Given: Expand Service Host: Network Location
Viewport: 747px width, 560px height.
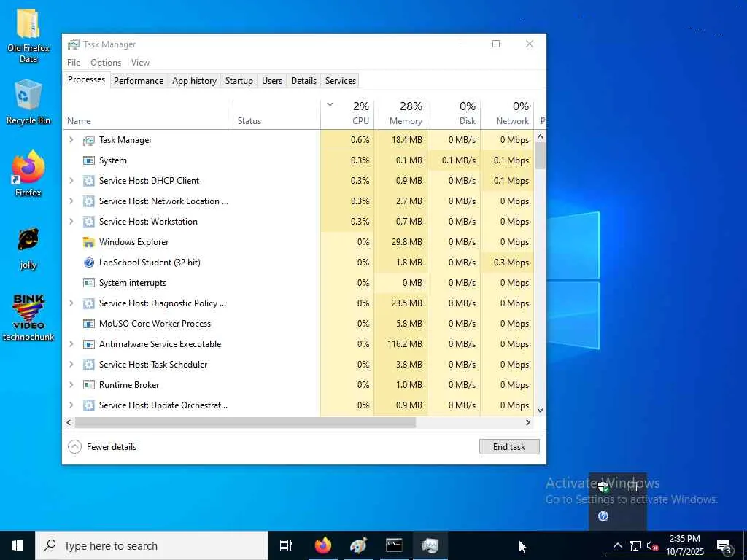Looking at the screenshot, I should 71,201.
